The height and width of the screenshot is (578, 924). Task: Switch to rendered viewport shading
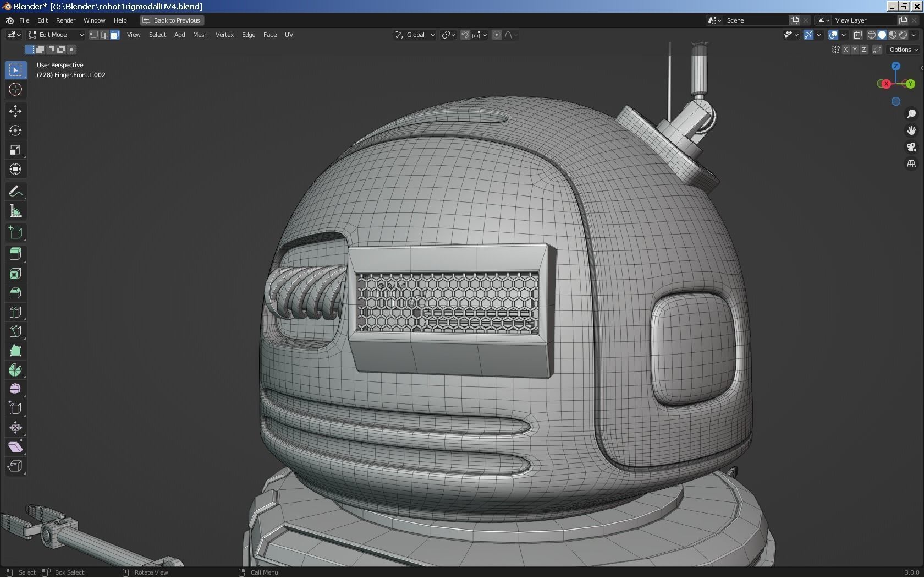coord(903,35)
